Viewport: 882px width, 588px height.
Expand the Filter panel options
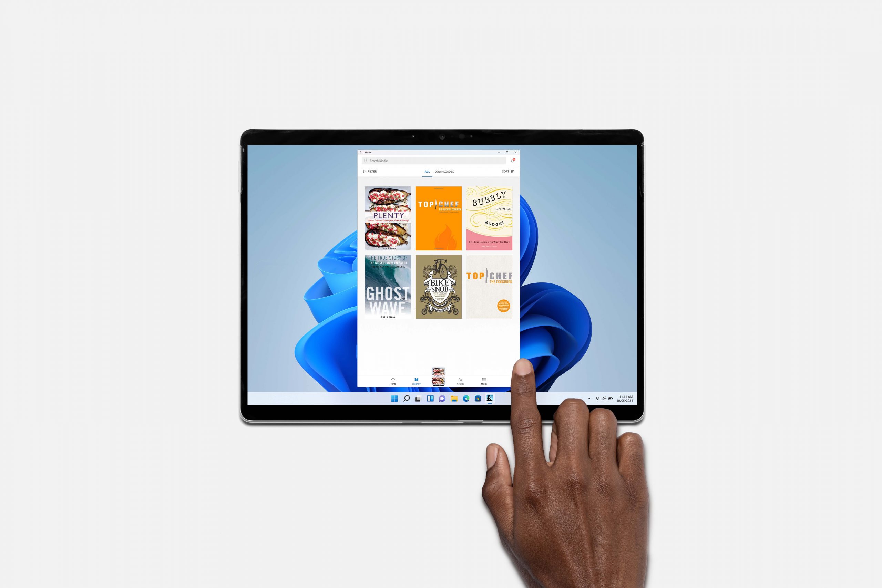tap(369, 172)
